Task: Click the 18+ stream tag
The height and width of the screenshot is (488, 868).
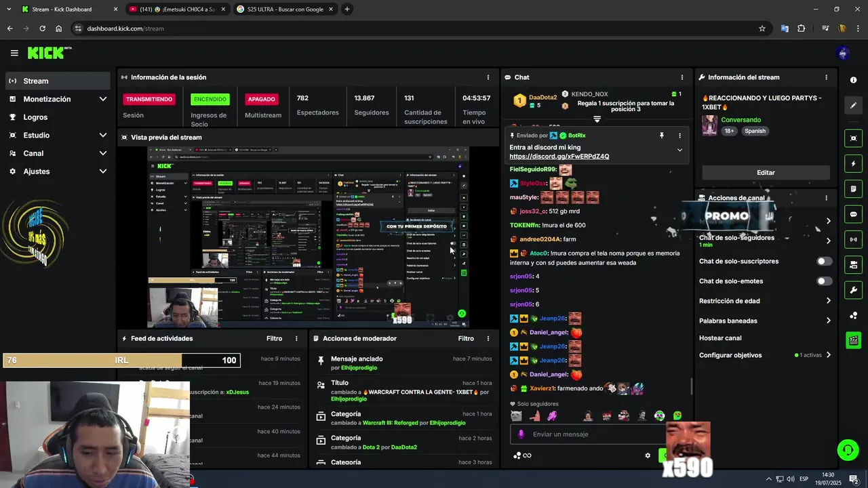Action: pyautogui.click(x=729, y=131)
